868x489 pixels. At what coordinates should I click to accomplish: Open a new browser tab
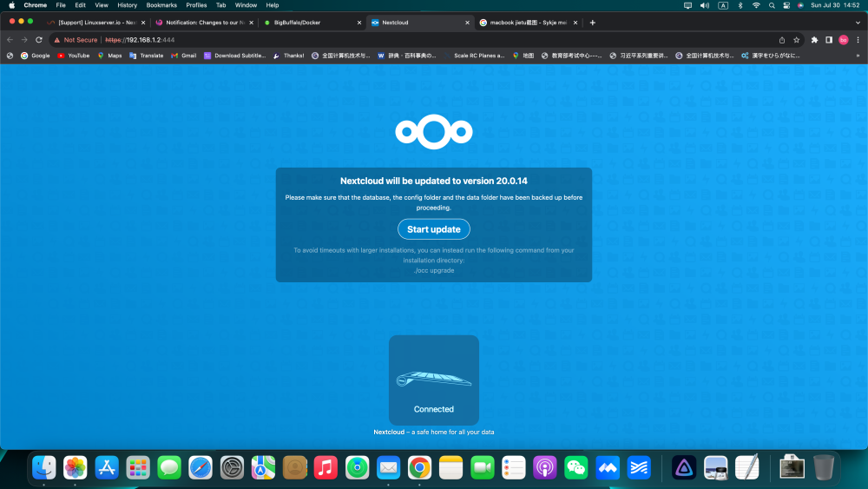click(592, 23)
